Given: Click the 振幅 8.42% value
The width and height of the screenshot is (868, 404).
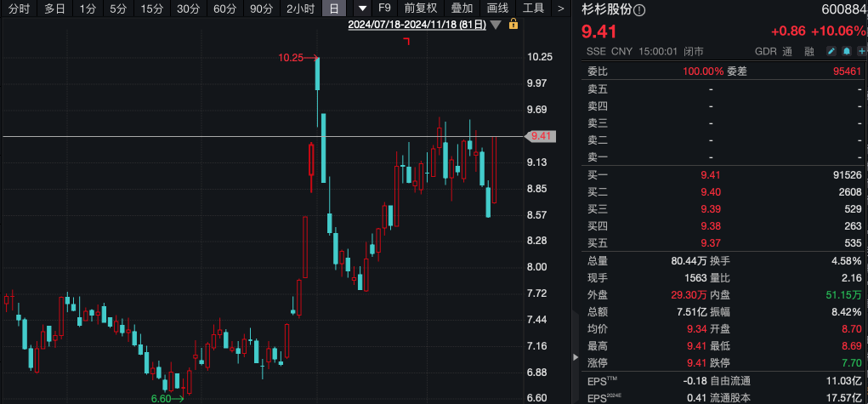Looking at the screenshot, I should pos(848,312).
